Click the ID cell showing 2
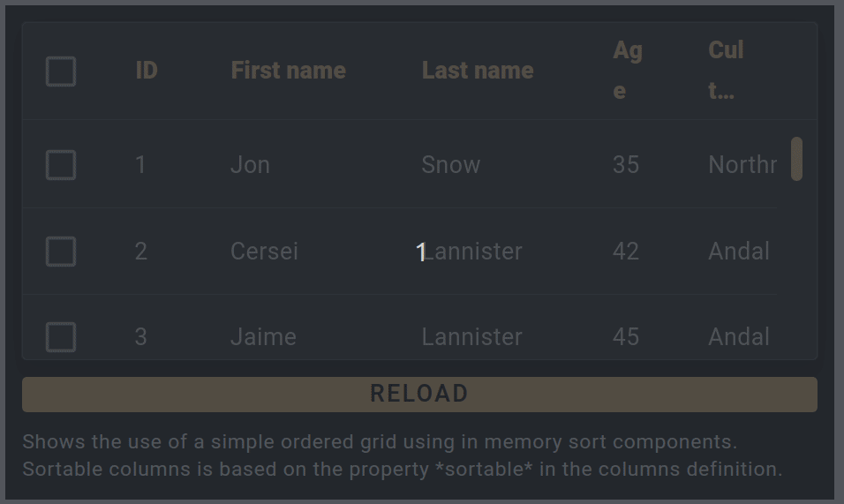 [x=141, y=252]
